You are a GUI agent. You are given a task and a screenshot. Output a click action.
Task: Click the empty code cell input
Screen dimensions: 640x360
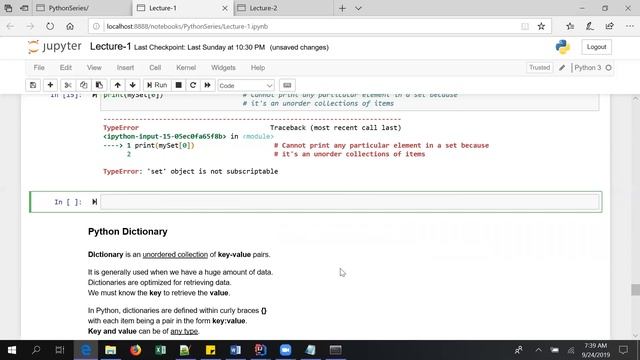tap(350, 202)
